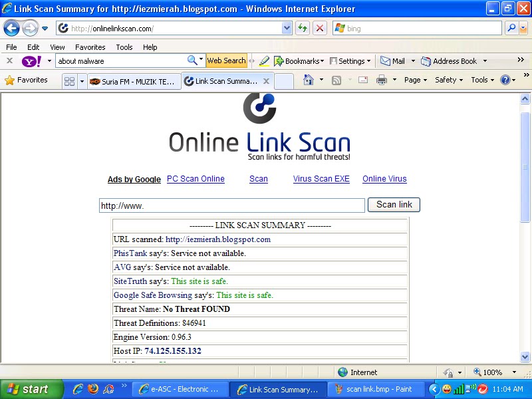Image resolution: width=532 pixels, height=399 pixels.
Task: Open scanned URL iezmierah.blogspot.com link
Action: coord(218,239)
